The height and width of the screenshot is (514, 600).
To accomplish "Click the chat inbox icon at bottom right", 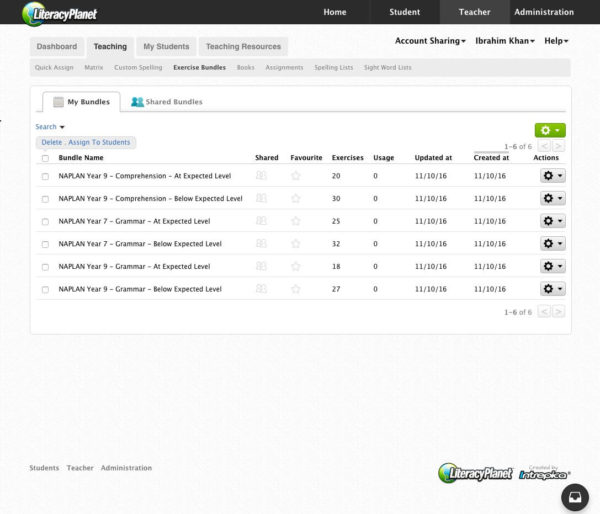I will click(574, 496).
